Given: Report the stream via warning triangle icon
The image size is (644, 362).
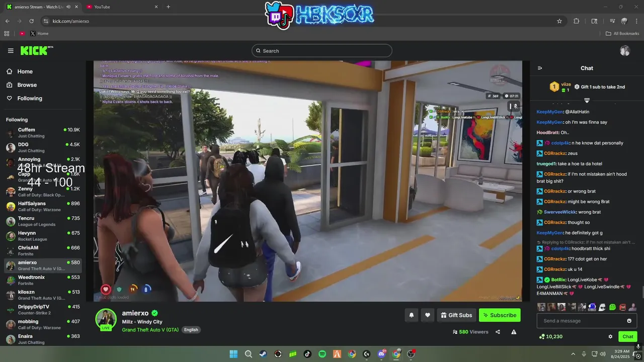Looking at the screenshot, I should pos(514,332).
